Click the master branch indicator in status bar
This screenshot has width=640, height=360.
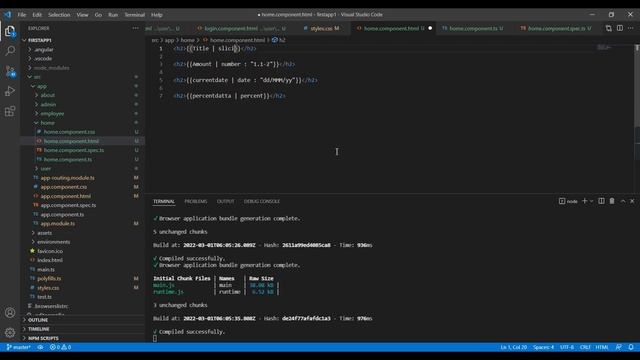click(18, 347)
